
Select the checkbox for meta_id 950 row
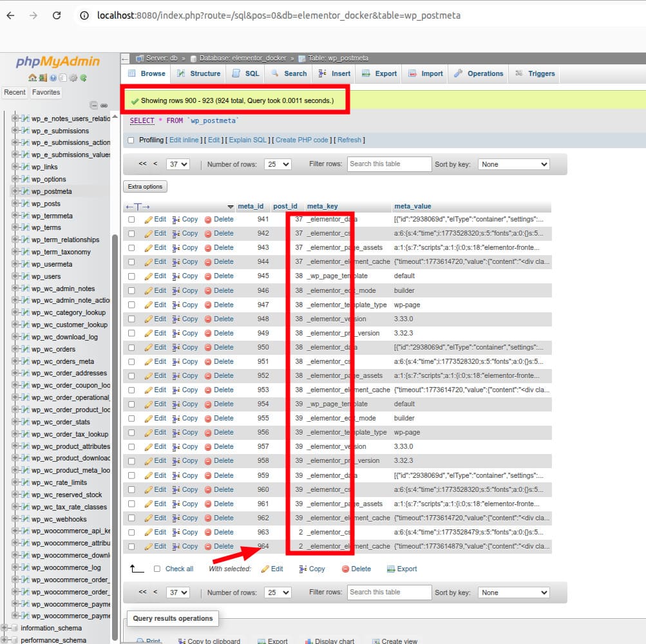(x=131, y=347)
